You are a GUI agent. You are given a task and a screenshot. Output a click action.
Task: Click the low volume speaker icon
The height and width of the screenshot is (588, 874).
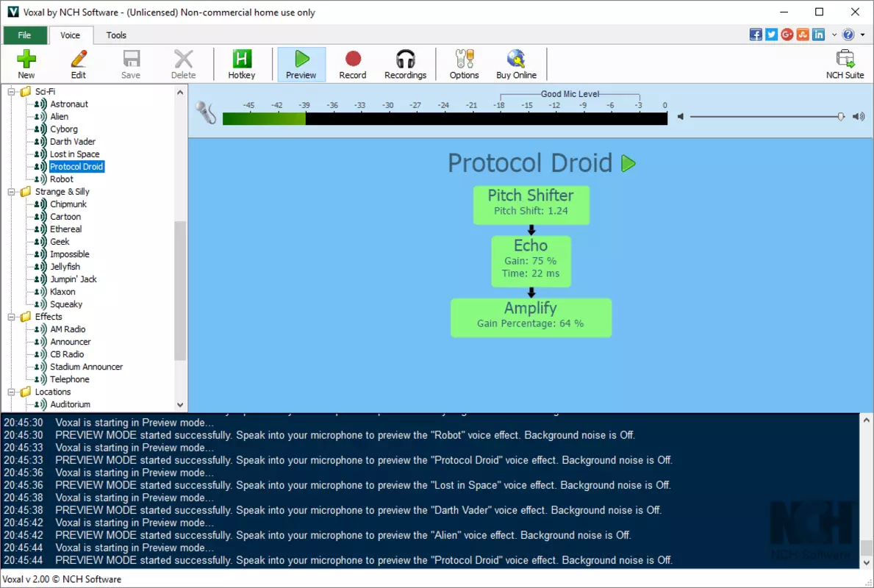pyautogui.click(x=681, y=116)
